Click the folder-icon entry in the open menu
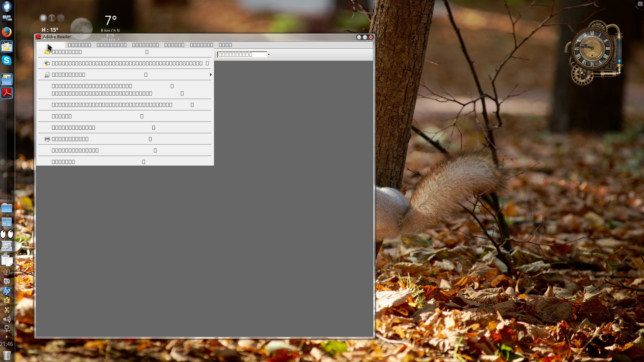This screenshot has height=362, width=644. coord(66,52)
